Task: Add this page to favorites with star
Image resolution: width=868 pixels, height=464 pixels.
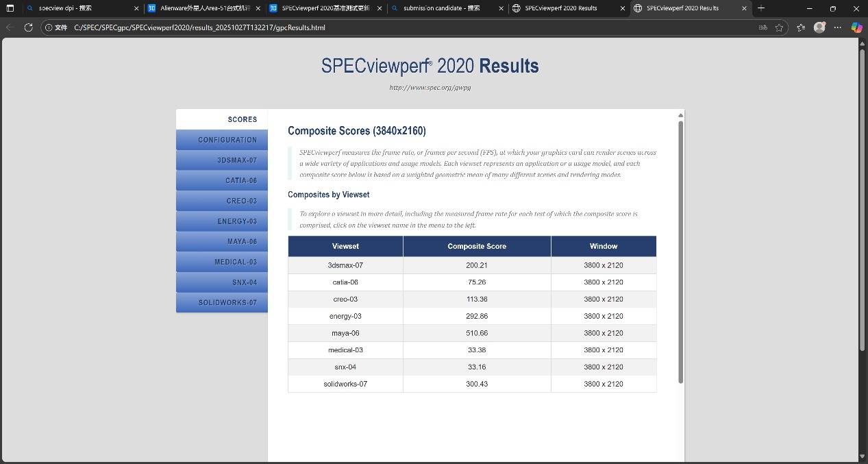Action: point(779,27)
